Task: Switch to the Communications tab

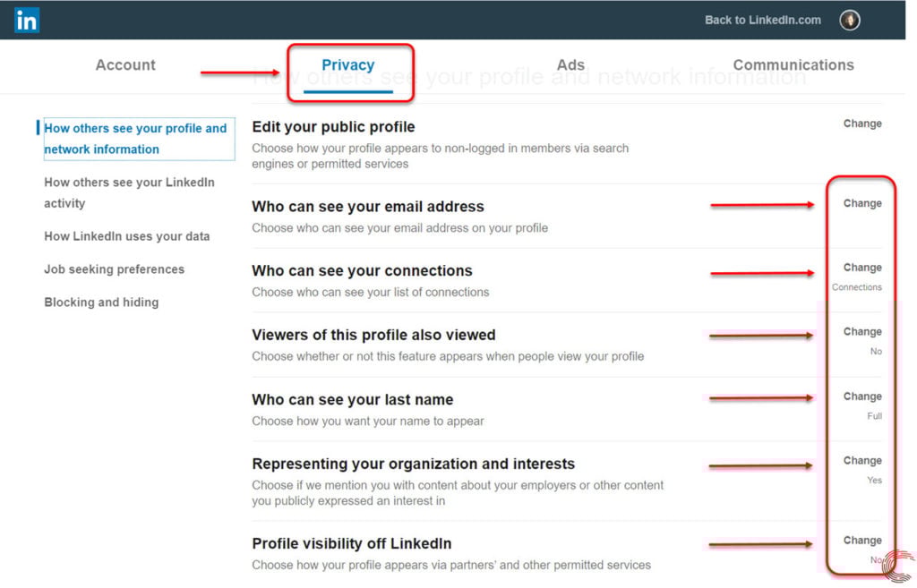Action: (793, 64)
